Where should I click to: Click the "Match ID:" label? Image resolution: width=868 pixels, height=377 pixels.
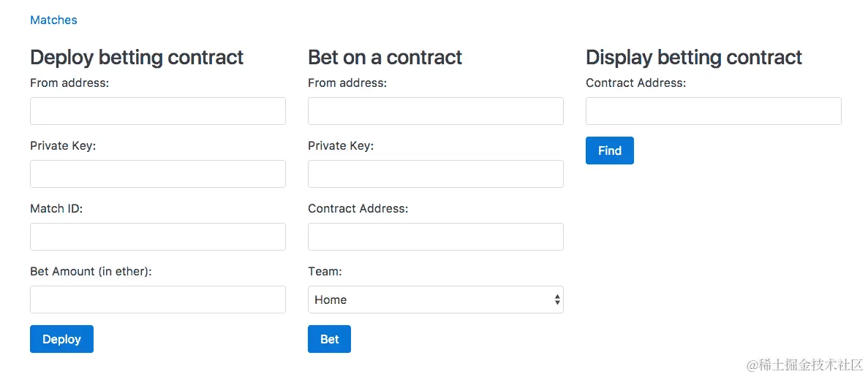[x=56, y=208]
